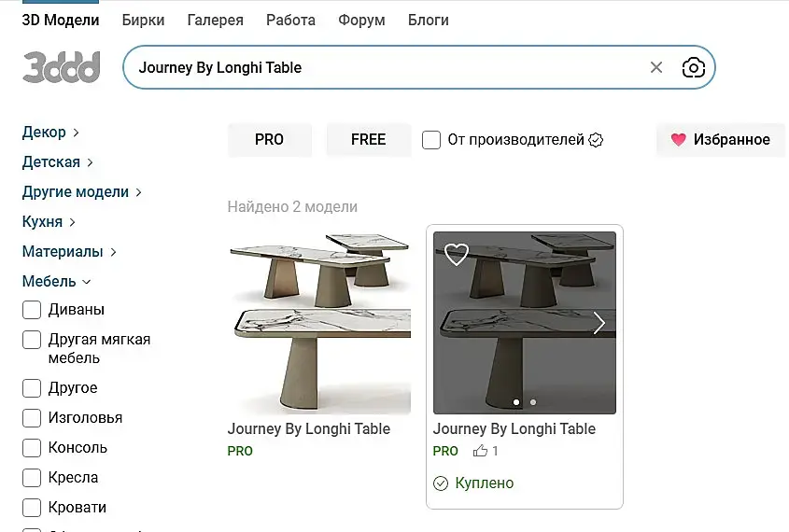Show next preview image with right arrow

(x=599, y=323)
